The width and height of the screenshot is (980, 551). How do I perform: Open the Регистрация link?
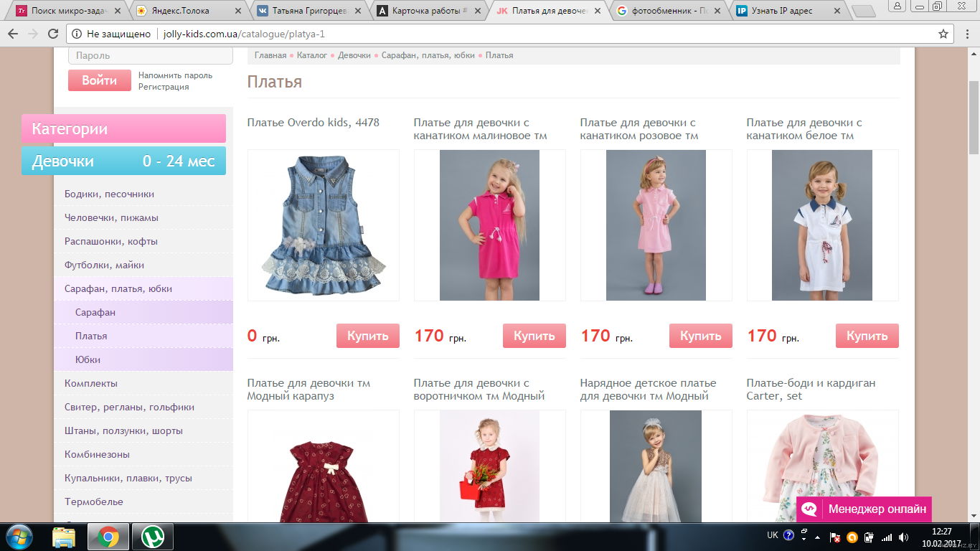(164, 87)
